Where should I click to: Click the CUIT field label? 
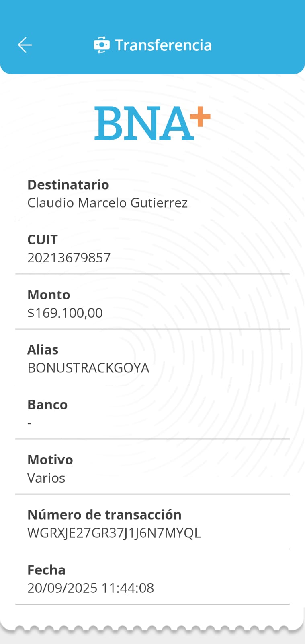pyautogui.click(x=42, y=239)
